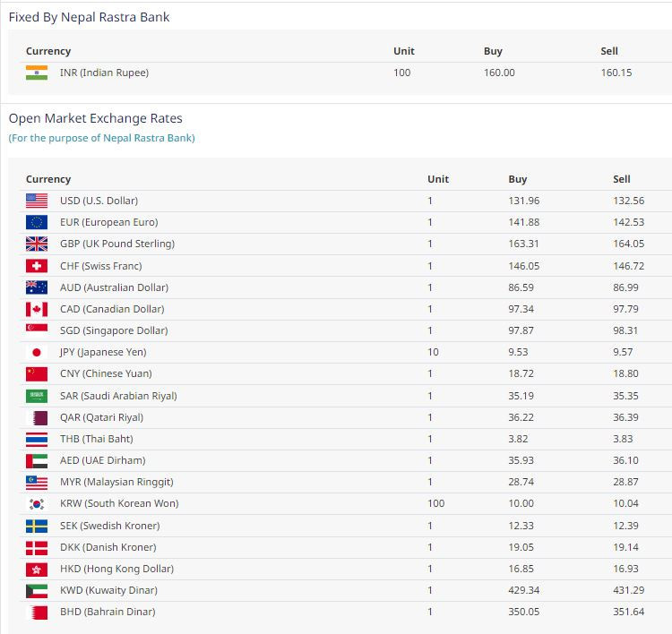Click the INR buy rate 160.00
The height and width of the screenshot is (634, 672).
click(499, 73)
